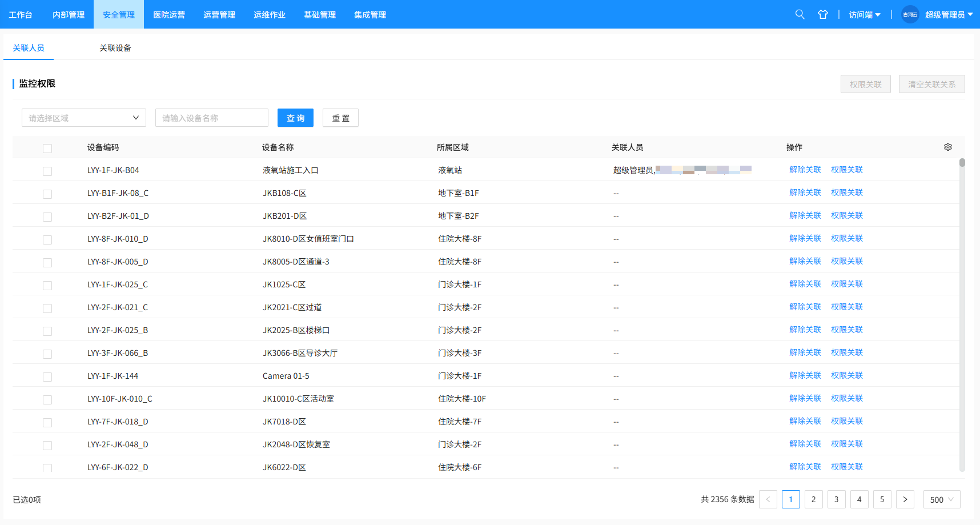Screen dimensions: 980x525
Task: Open the 医院运营 top menu
Action: click(169, 15)
